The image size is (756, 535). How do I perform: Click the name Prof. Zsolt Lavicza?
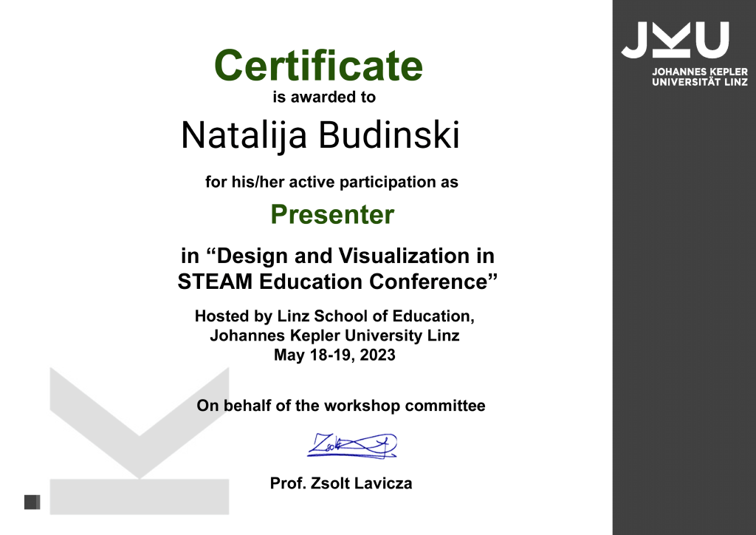click(x=341, y=483)
